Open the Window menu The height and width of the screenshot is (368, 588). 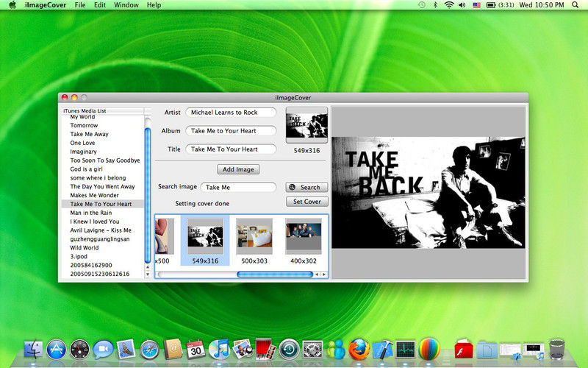pos(126,5)
